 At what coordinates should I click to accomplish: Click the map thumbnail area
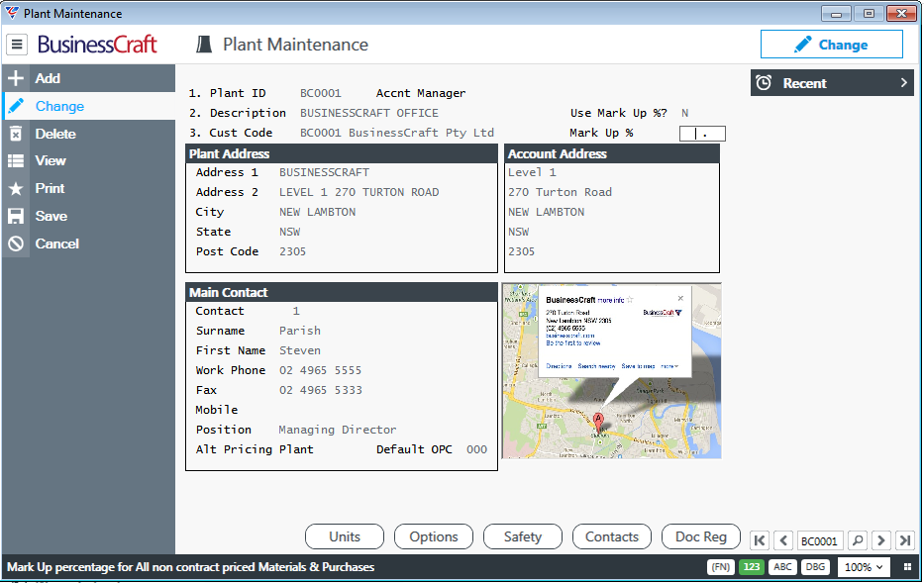pyautogui.click(x=612, y=371)
